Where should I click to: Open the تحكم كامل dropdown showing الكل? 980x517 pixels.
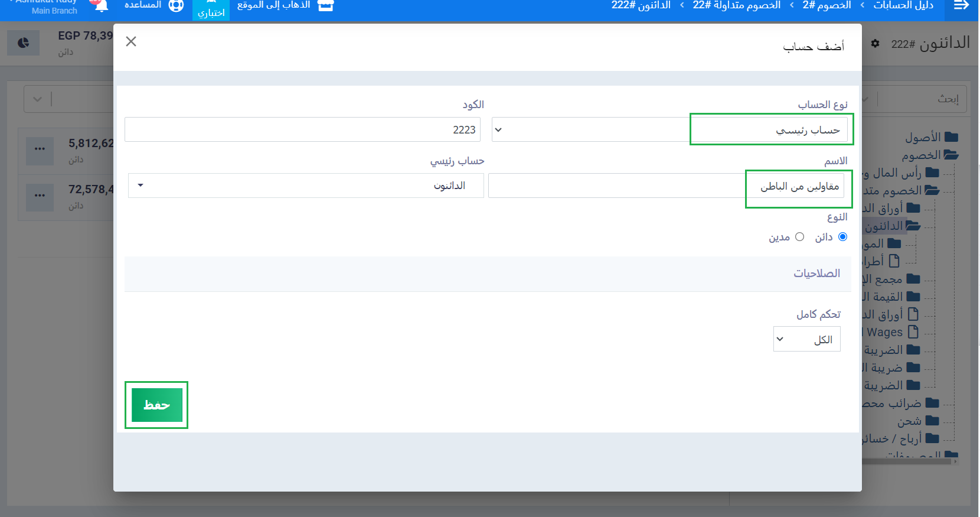[806, 339]
